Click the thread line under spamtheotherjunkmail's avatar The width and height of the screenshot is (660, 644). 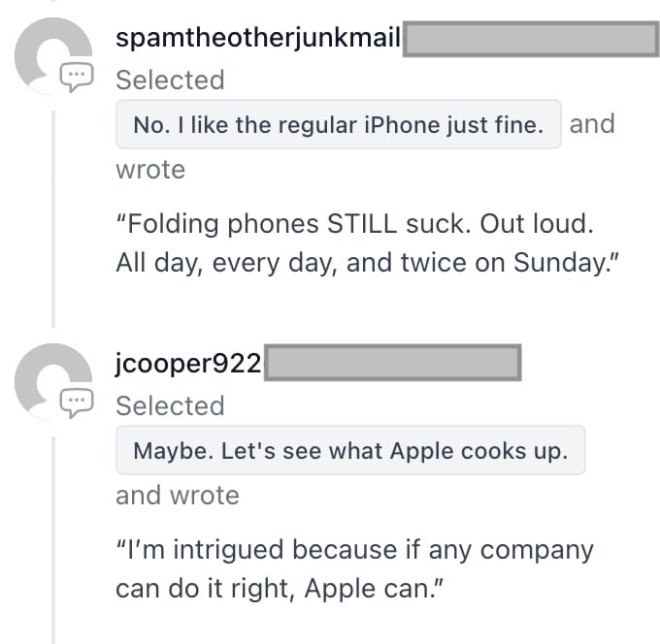coord(53,219)
